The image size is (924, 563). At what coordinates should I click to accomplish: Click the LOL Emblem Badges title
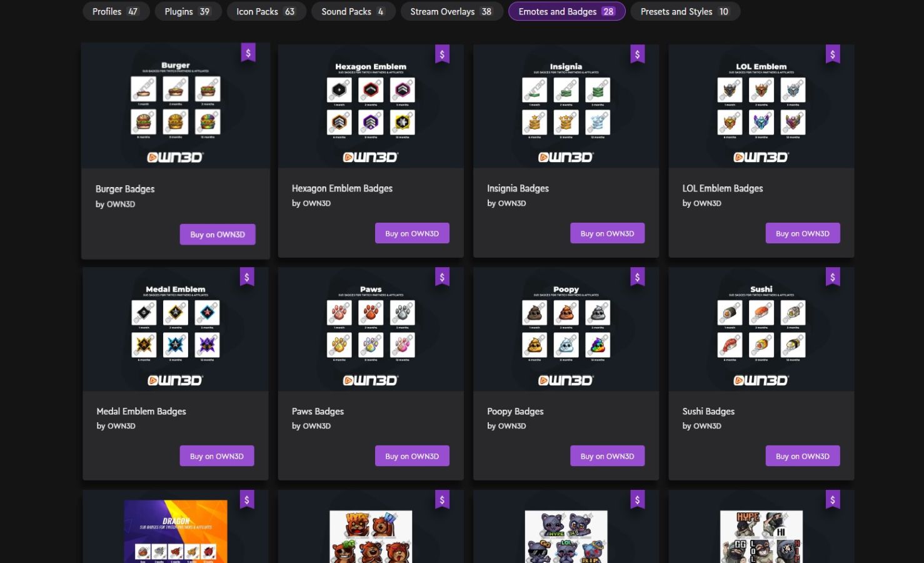[x=723, y=188]
